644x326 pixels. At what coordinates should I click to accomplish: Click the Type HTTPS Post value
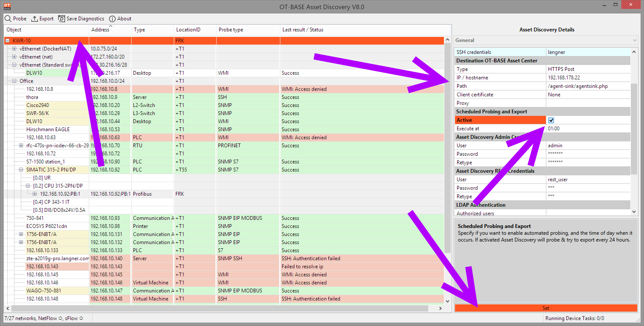588,69
